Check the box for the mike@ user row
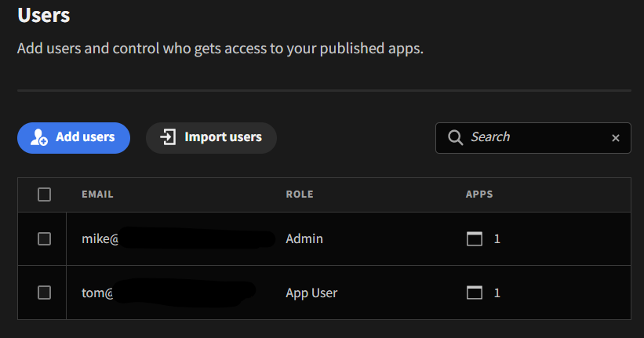644x338 pixels. (x=44, y=238)
